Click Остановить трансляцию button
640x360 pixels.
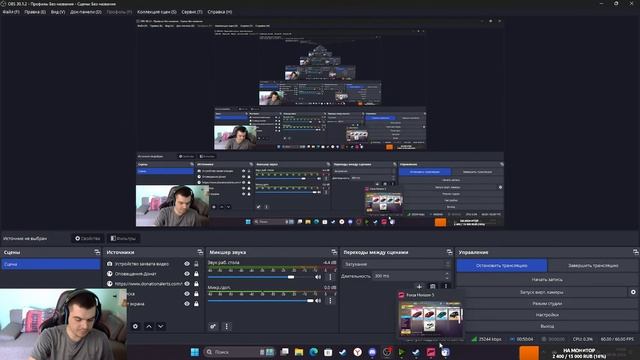click(x=502, y=265)
